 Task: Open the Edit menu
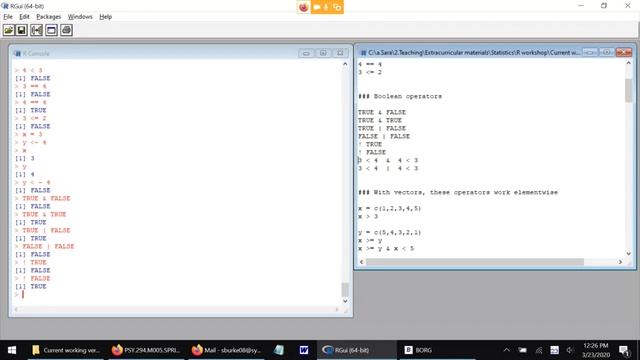coord(24,17)
